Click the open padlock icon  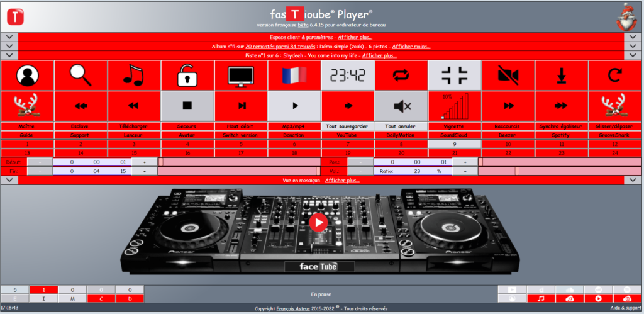[x=187, y=76]
